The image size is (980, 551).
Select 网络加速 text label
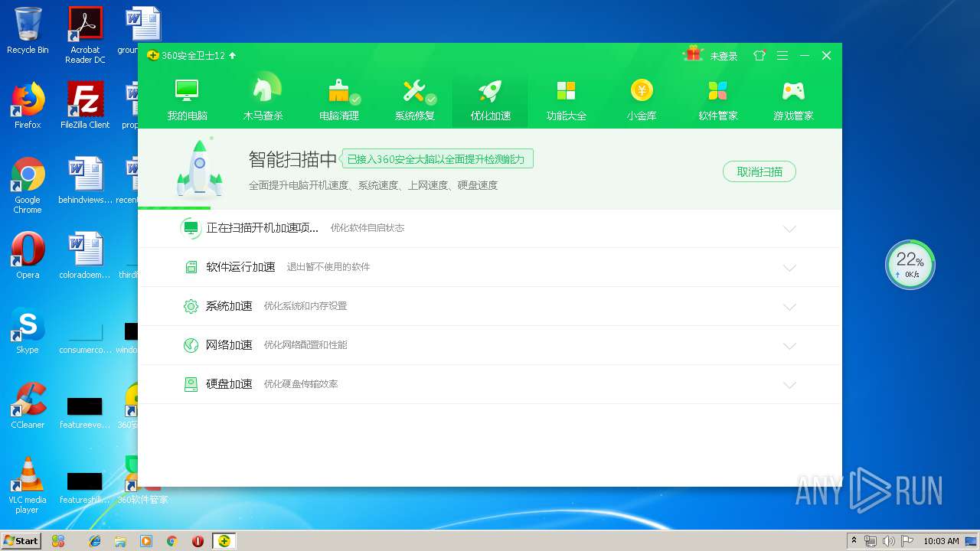pyautogui.click(x=229, y=345)
